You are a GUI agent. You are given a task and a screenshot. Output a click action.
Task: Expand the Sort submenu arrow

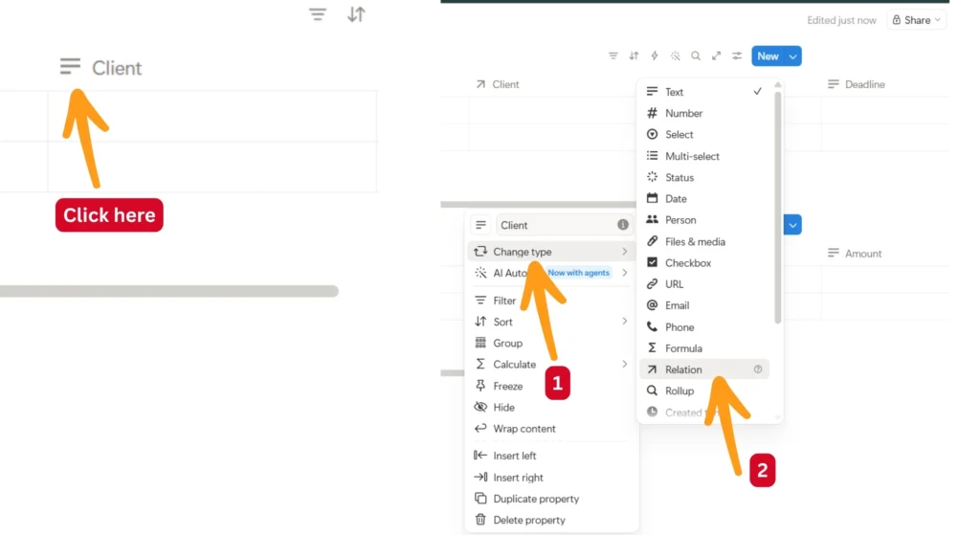pyautogui.click(x=624, y=322)
